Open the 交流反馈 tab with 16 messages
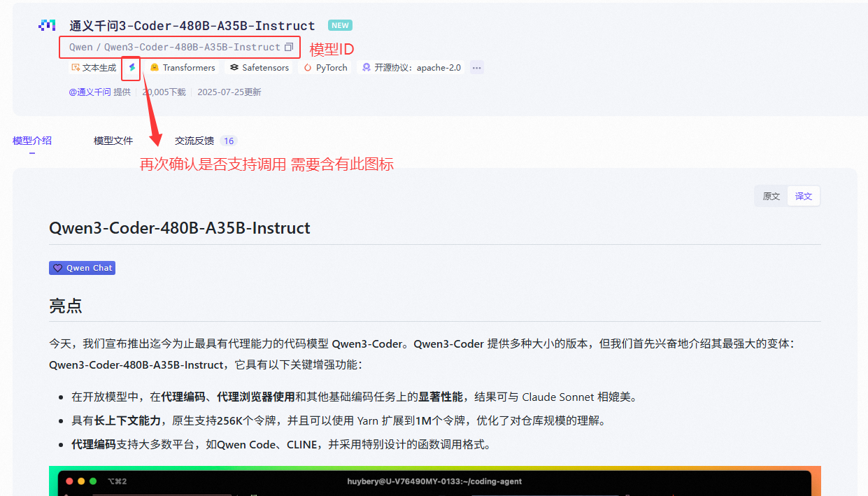 coord(194,140)
